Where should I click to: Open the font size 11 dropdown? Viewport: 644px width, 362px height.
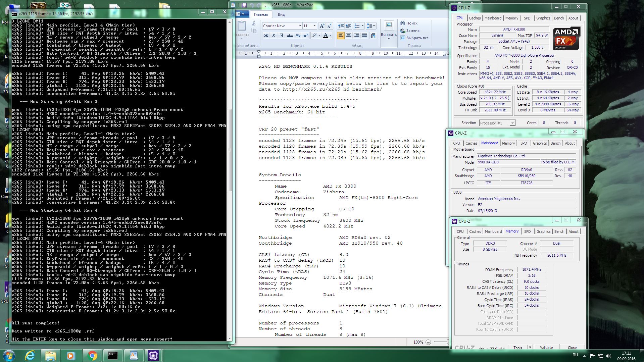(x=314, y=26)
